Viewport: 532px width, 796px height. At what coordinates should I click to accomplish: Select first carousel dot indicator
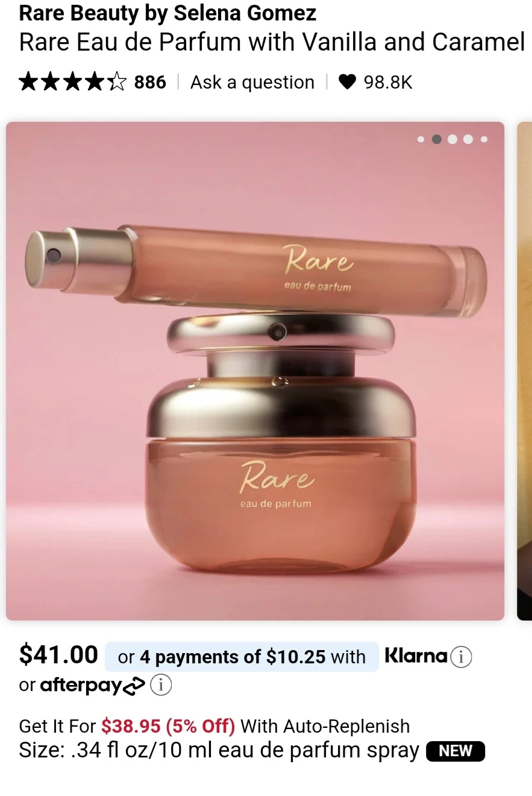tap(421, 139)
